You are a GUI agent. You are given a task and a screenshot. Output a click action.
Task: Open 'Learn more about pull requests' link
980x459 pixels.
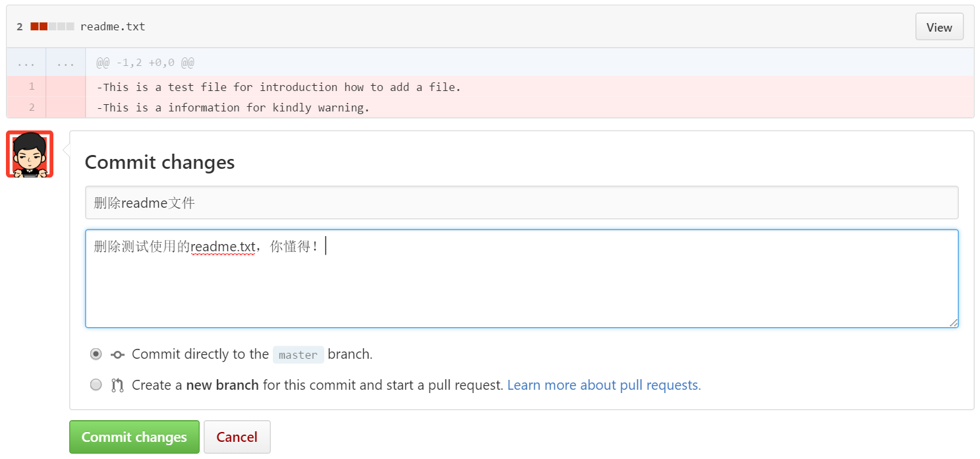coord(604,385)
